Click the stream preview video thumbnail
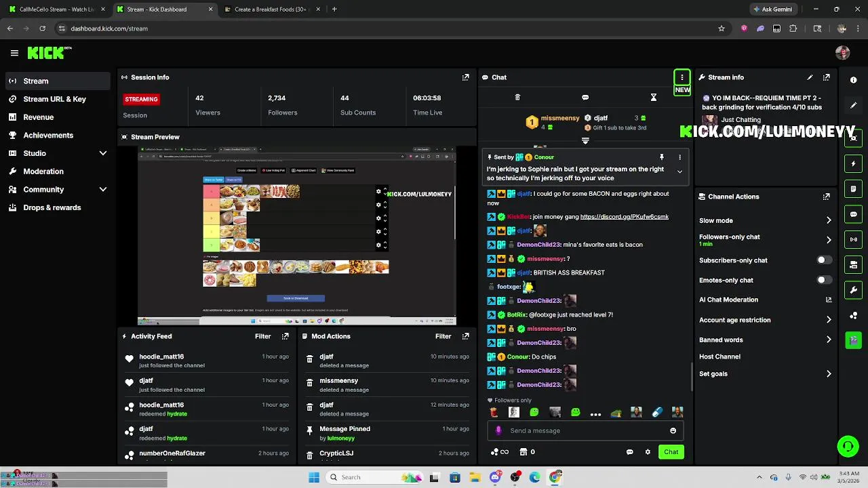The width and height of the screenshot is (868, 488). click(297, 236)
